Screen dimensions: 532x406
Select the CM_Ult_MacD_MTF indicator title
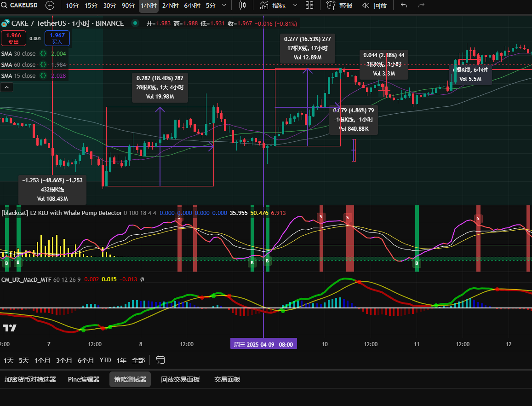tap(26, 279)
